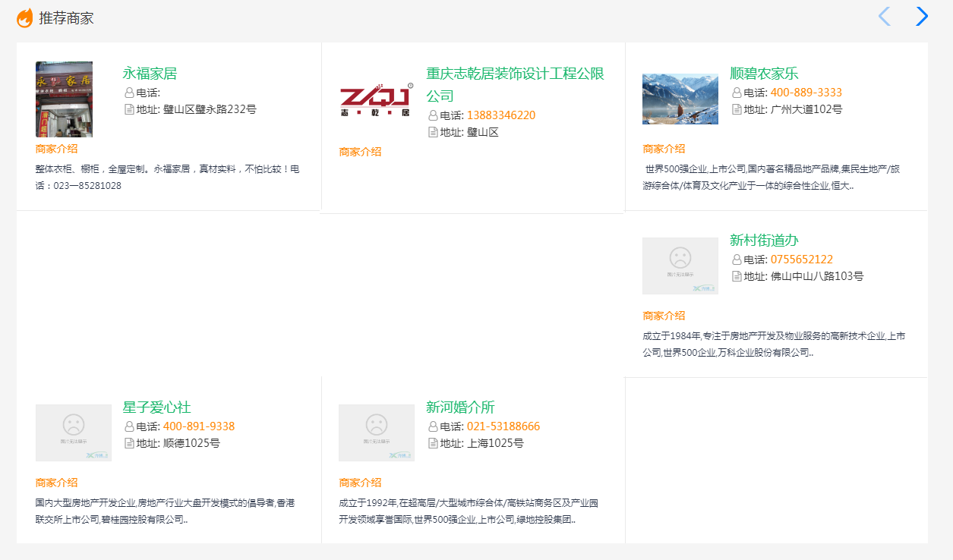This screenshot has height=560, width=953.
Task: Click 新村街道办 placeholder image
Action: coord(680,266)
